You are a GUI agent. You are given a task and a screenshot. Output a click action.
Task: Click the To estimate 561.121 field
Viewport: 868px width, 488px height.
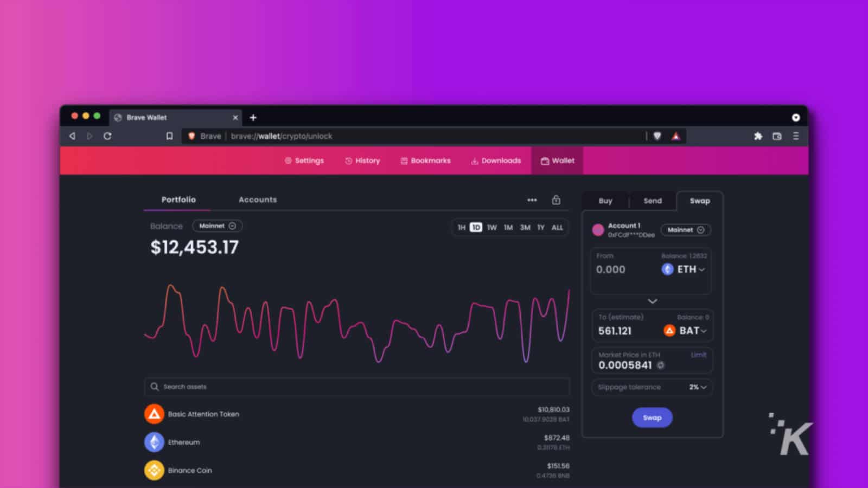pyautogui.click(x=615, y=331)
